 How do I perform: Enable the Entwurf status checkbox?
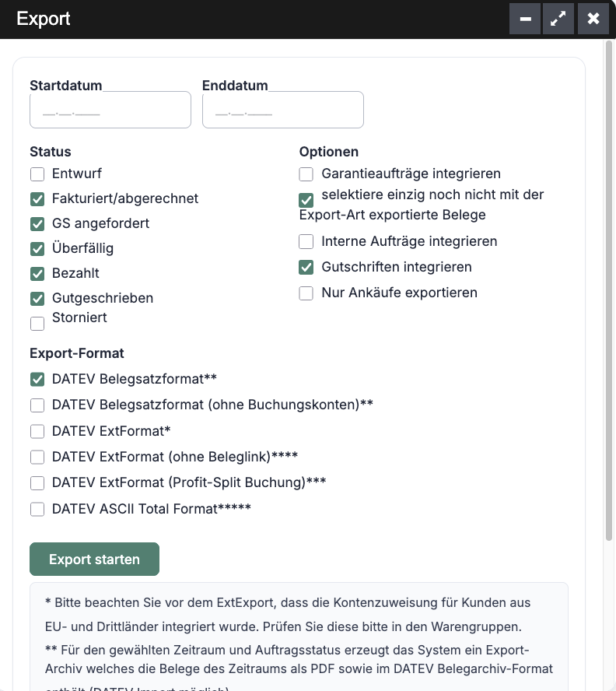tap(37, 174)
